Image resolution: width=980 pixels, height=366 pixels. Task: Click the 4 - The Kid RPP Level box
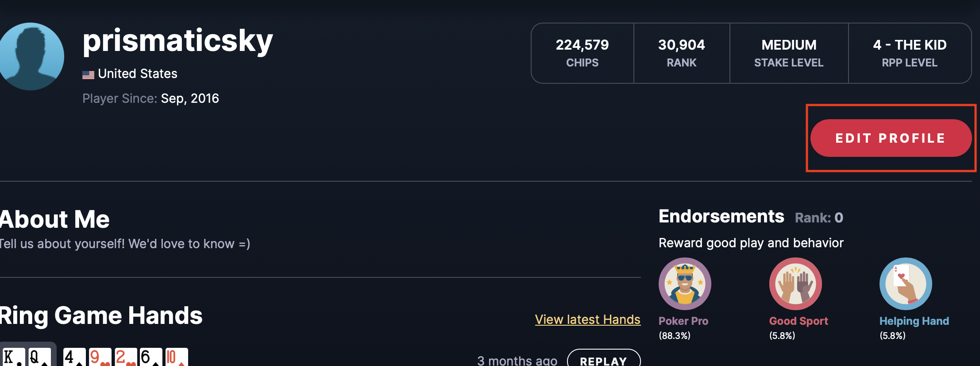click(910, 53)
